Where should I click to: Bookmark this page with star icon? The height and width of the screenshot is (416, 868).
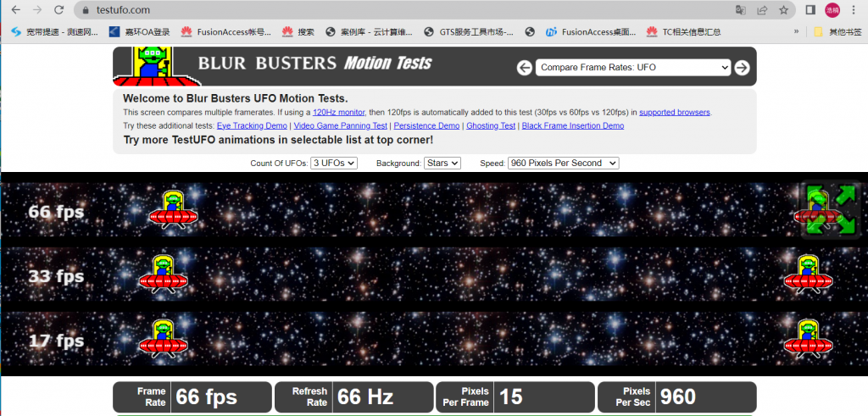coord(783,10)
